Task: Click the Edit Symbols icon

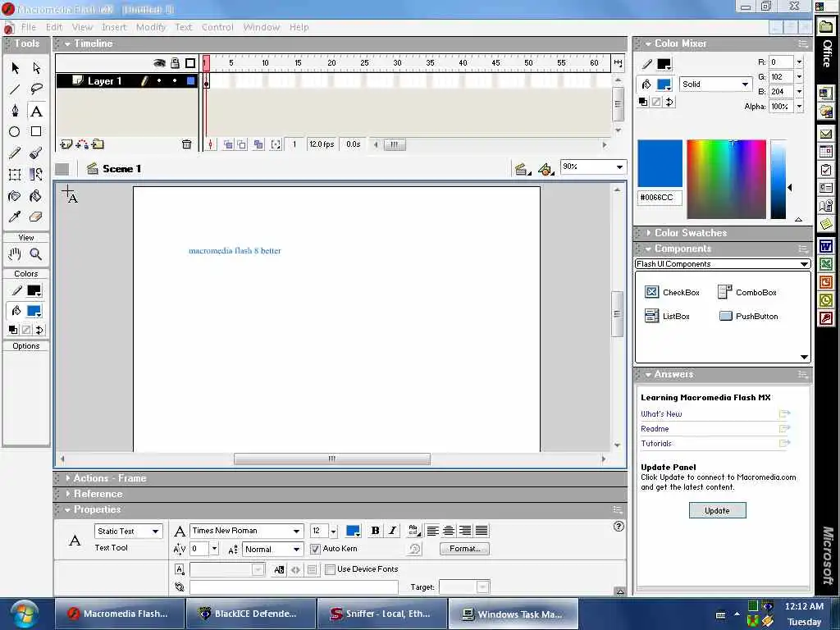Action: click(x=545, y=169)
